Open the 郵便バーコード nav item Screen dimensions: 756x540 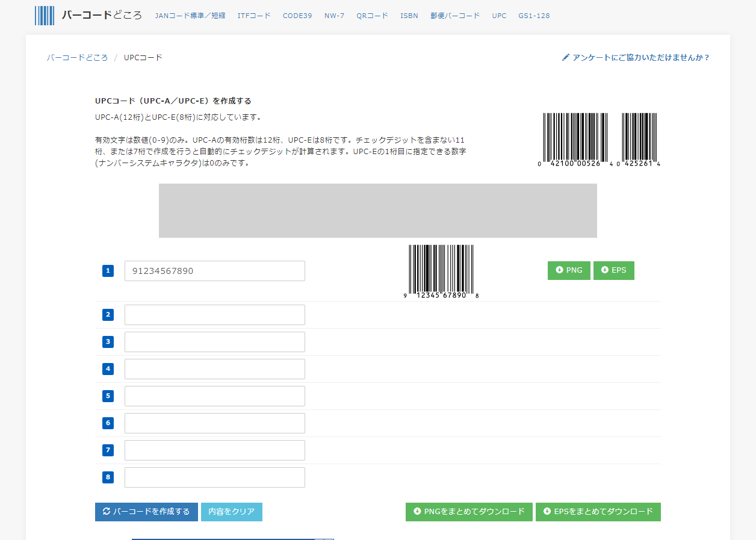tap(455, 16)
